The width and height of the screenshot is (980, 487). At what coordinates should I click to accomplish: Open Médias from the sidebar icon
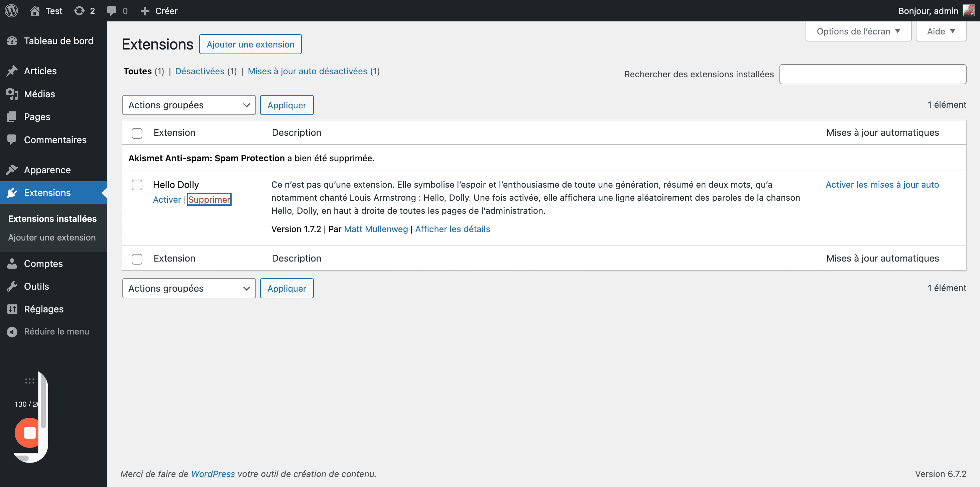12,94
